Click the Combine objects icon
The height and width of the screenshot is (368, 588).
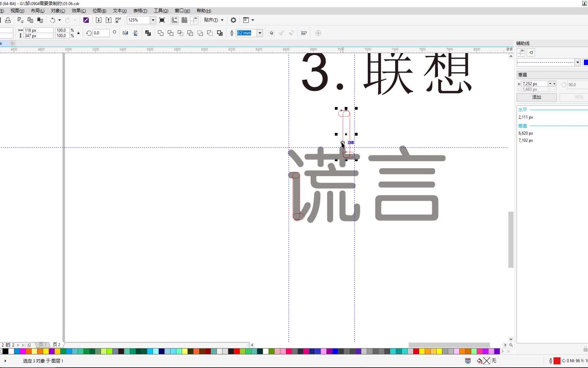(x=148, y=33)
